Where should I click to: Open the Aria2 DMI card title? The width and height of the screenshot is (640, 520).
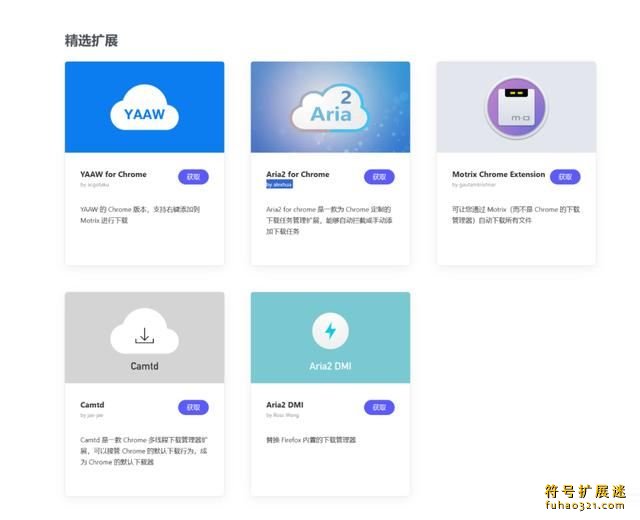[284, 405]
